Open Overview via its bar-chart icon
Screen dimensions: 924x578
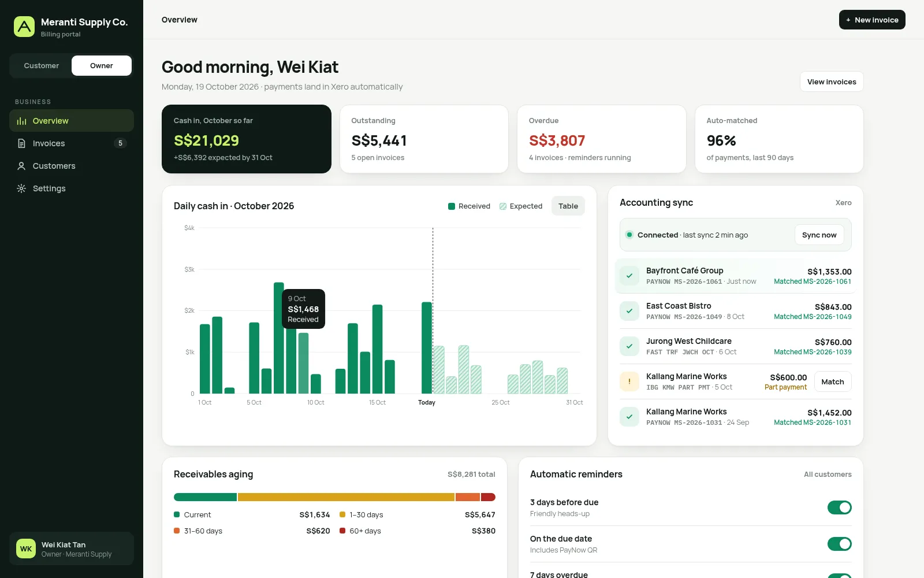click(x=21, y=121)
